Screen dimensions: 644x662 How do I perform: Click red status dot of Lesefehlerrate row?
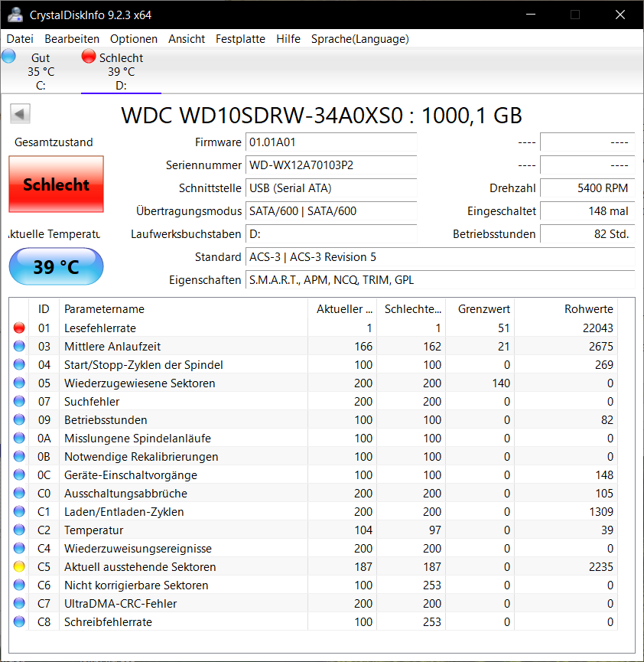19,328
